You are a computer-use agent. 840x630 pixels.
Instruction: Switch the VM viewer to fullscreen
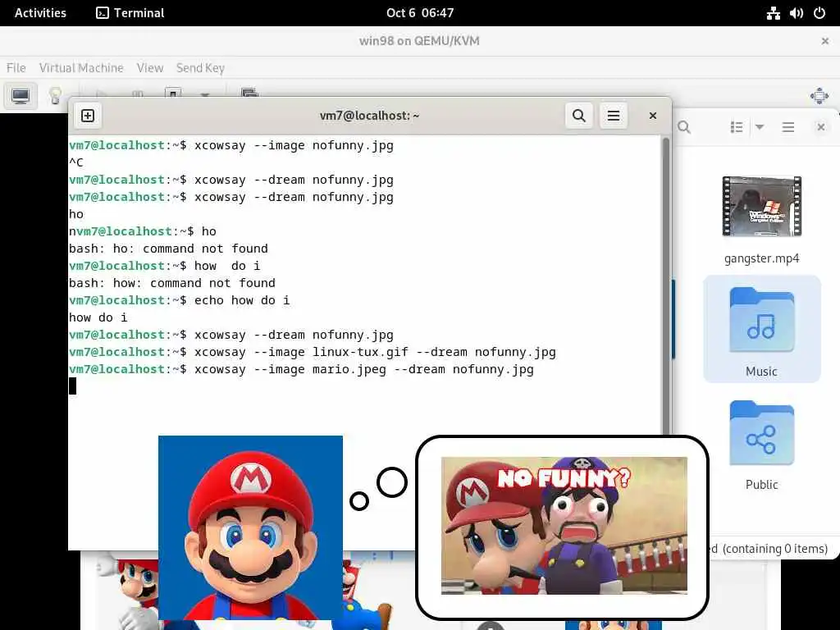pyautogui.click(x=819, y=97)
